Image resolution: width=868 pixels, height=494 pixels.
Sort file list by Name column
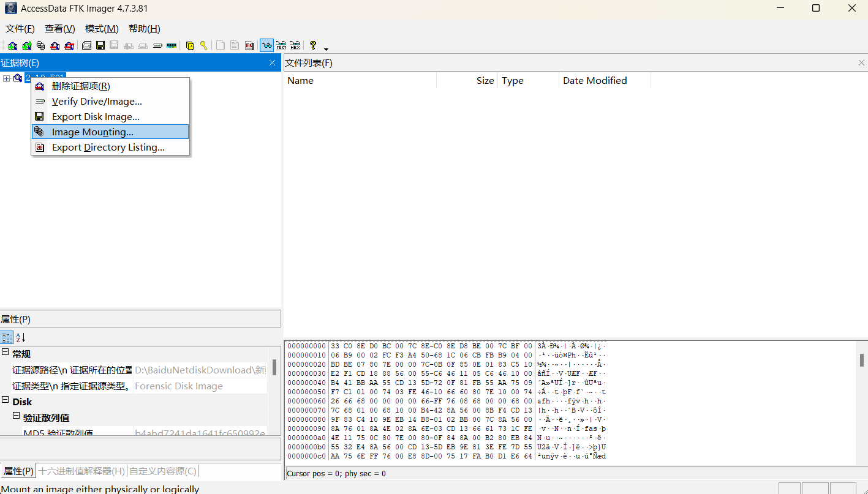point(361,81)
